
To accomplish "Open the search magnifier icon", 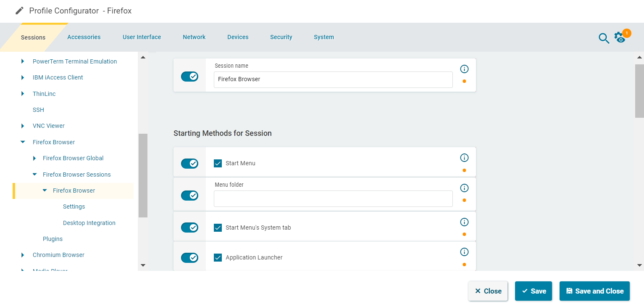I will (604, 38).
